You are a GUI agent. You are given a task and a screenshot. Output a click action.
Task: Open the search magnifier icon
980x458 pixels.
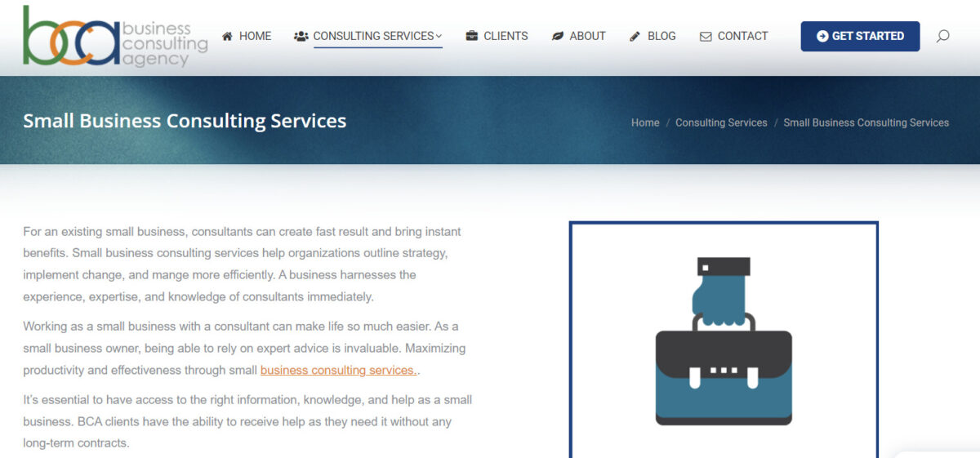click(942, 36)
